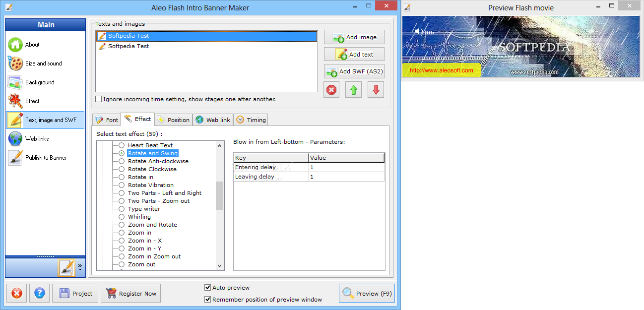Click the effect list scrollbar thumb
The width and height of the screenshot is (644, 310).
point(220,195)
